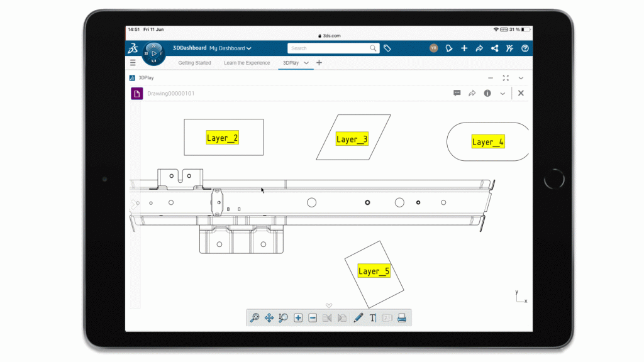Click the tag icon beside search
The image size is (644, 362).
pyautogui.click(x=387, y=48)
